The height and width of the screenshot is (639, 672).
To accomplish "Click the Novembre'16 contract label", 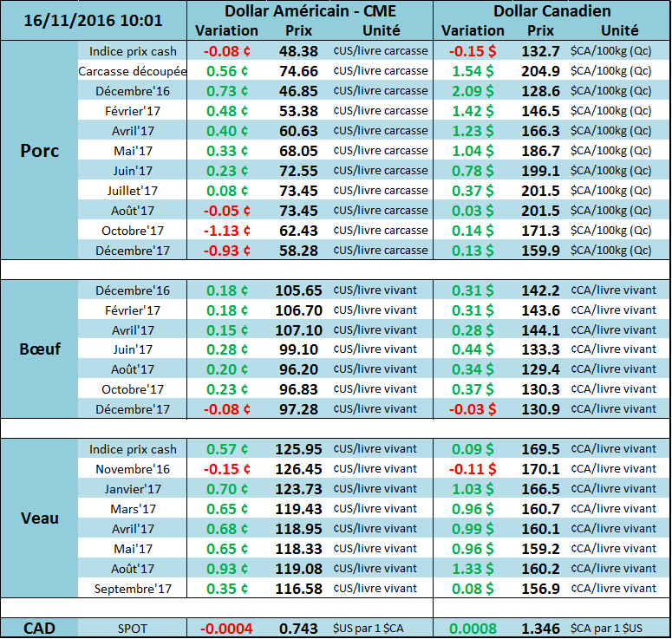I will [x=133, y=469].
